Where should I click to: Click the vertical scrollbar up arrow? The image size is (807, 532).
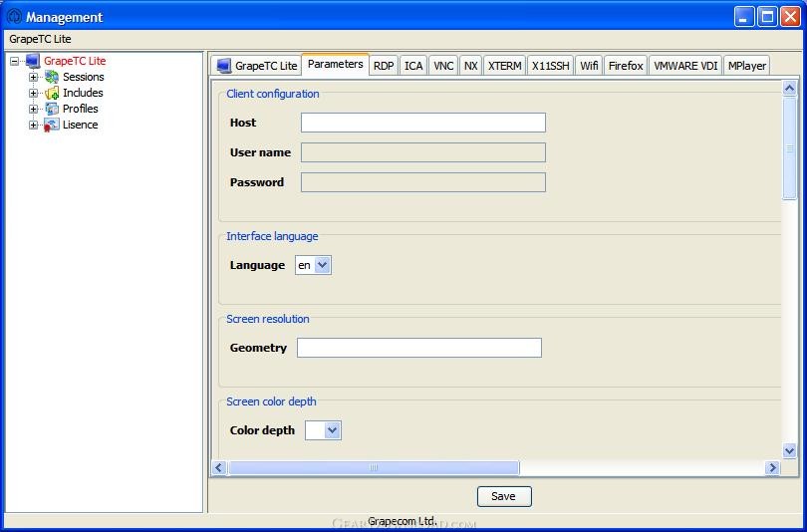click(789, 88)
